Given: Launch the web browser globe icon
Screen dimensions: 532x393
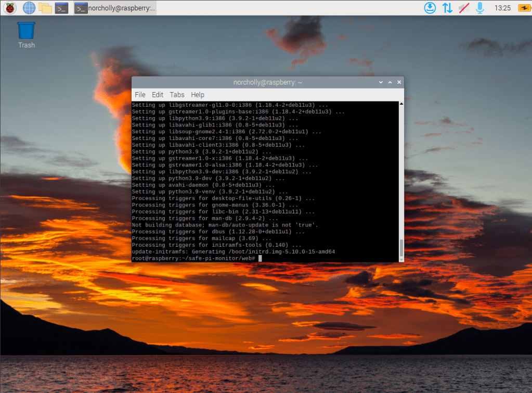Looking at the screenshot, I should [29, 8].
